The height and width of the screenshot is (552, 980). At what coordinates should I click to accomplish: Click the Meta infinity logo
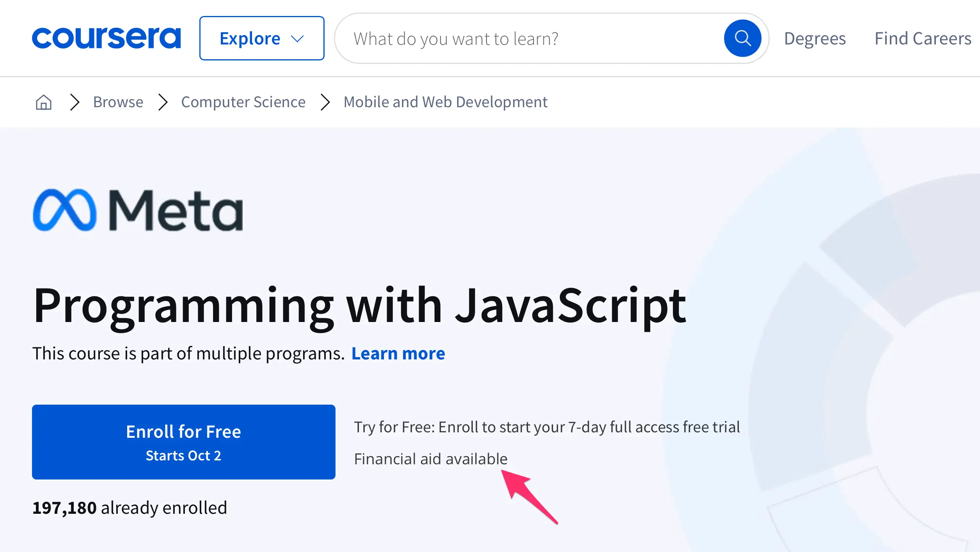(65, 211)
